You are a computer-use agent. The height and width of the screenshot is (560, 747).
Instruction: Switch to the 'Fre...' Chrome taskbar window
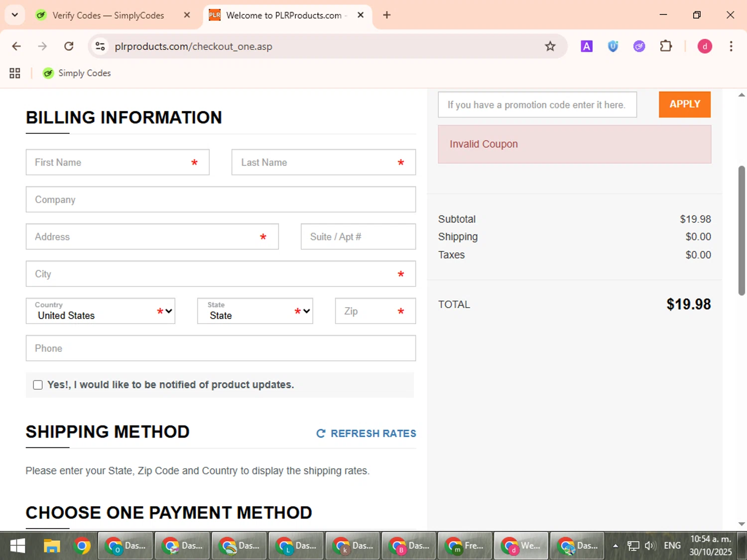465,546
